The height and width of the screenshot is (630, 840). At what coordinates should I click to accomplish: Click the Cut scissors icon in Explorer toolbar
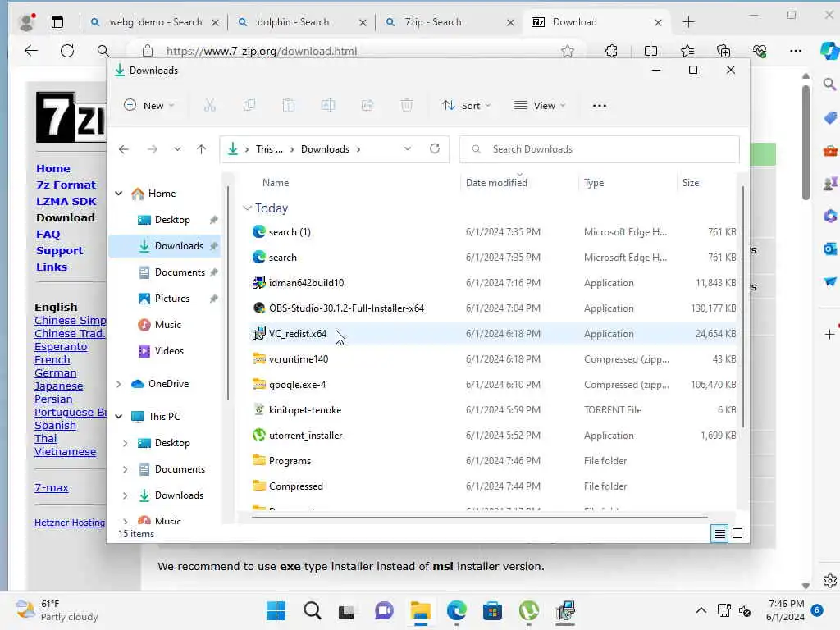coord(209,106)
